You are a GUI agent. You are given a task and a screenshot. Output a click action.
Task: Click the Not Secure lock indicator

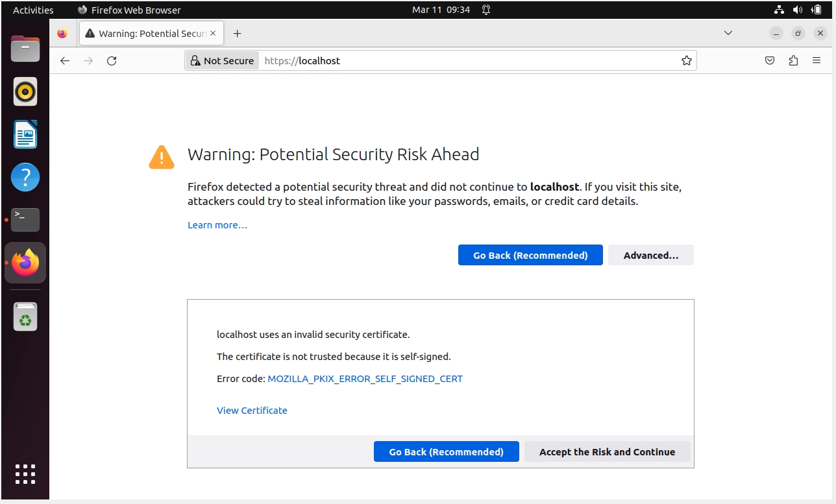pyautogui.click(x=222, y=61)
